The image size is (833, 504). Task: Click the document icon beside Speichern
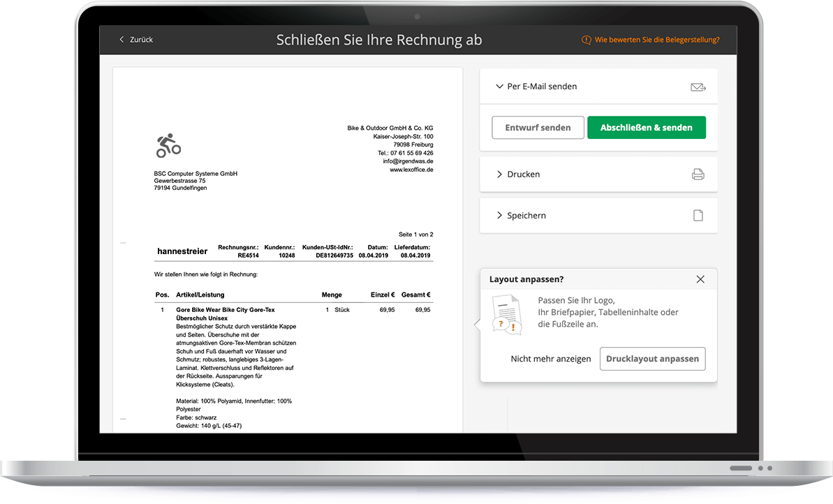tap(698, 215)
